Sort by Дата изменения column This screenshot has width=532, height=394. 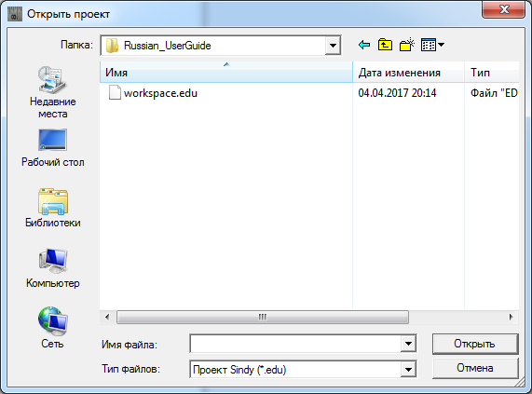pyautogui.click(x=408, y=73)
